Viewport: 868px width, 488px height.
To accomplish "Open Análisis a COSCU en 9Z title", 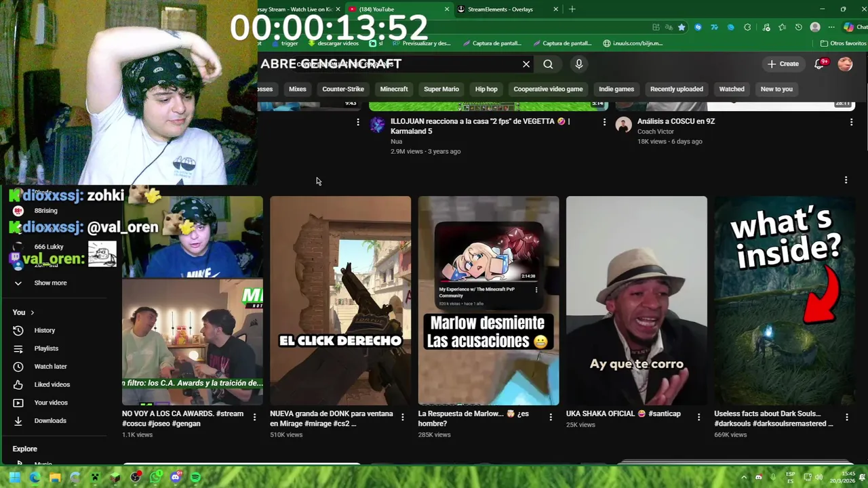I will click(676, 121).
